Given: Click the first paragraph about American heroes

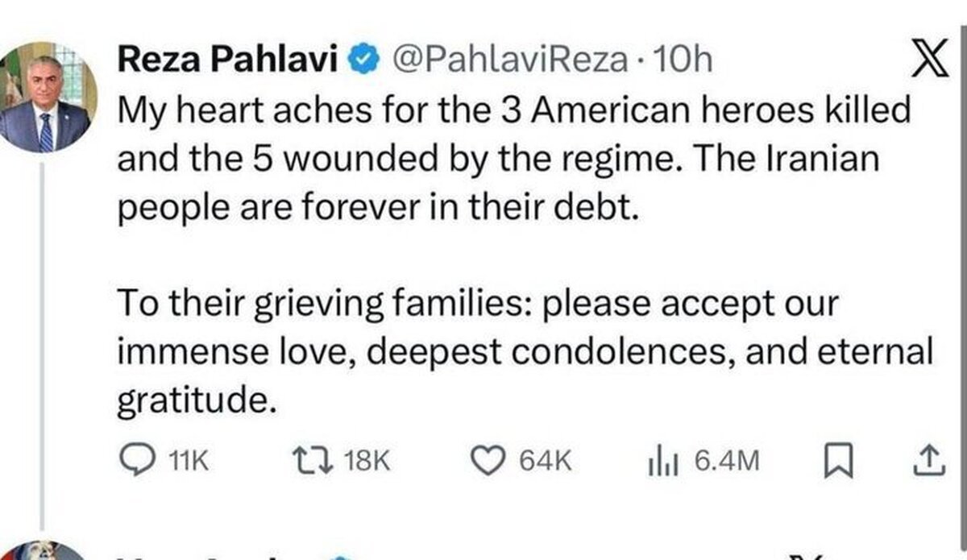Looking at the screenshot, I should point(516,160).
